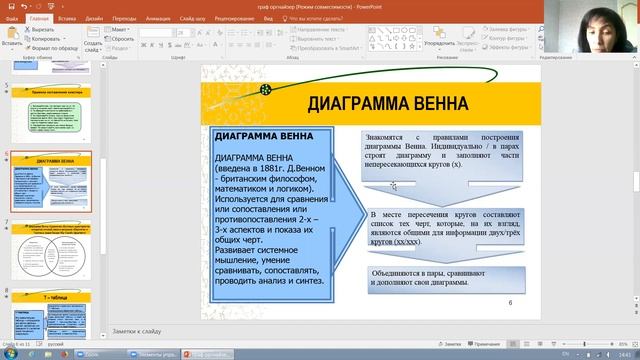Screen dimensions: 640x360
Task: Open the font name combo box
Action: pos(157,33)
